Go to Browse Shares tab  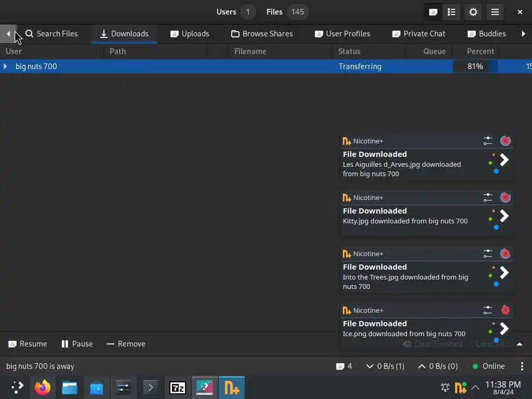click(x=262, y=34)
